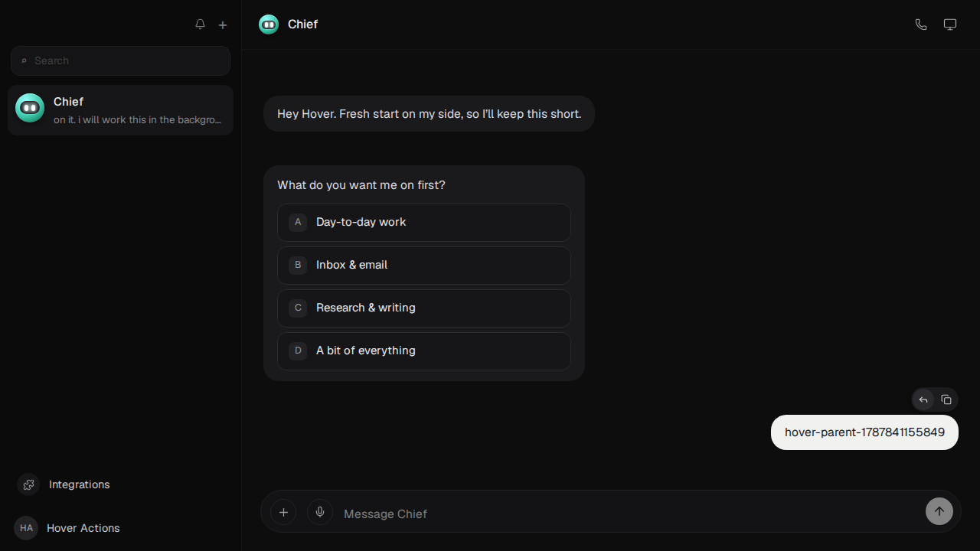Click the Chief avatar in chat header
The height and width of the screenshot is (551, 980).
click(269, 24)
